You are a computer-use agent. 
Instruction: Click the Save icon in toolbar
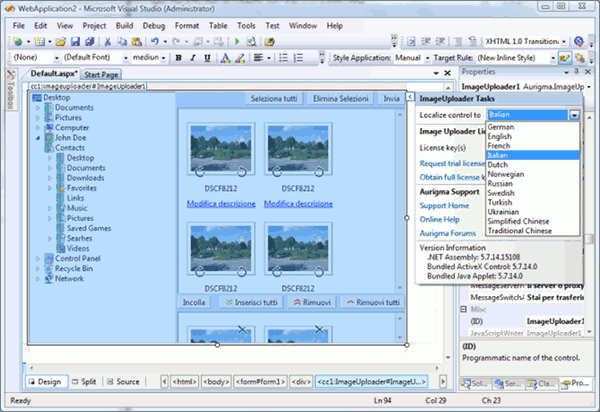pos(75,41)
